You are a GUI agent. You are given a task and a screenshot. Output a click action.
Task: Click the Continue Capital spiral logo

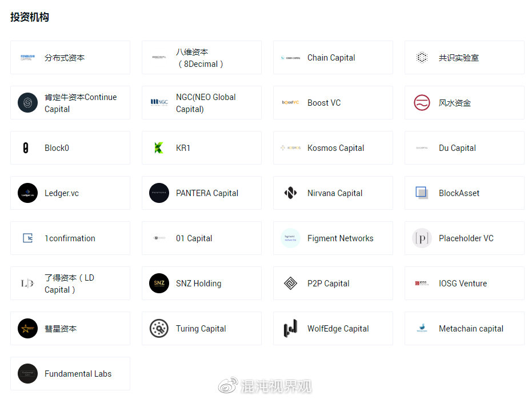27,102
